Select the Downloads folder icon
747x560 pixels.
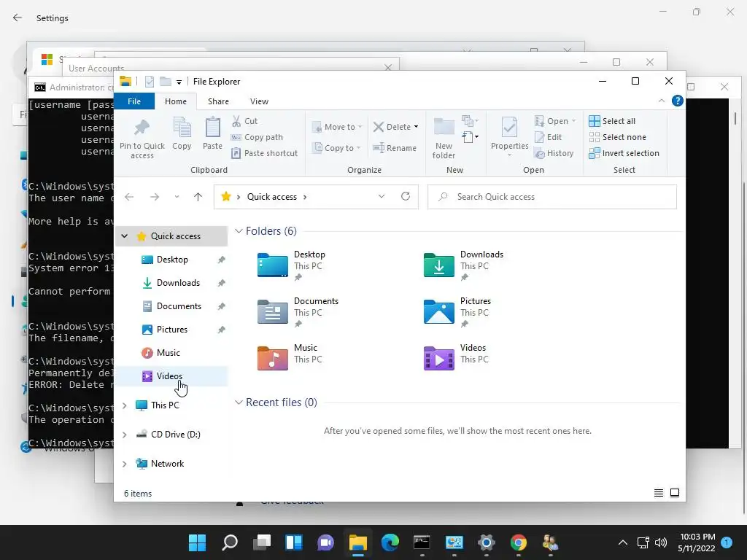pyautogui.click(x=438, y=265)
